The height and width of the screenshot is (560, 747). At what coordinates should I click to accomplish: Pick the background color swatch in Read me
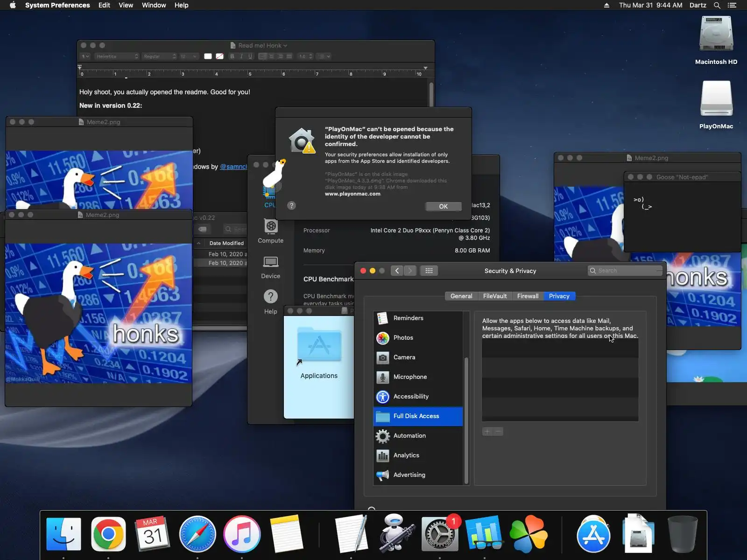tap(219, 56)
